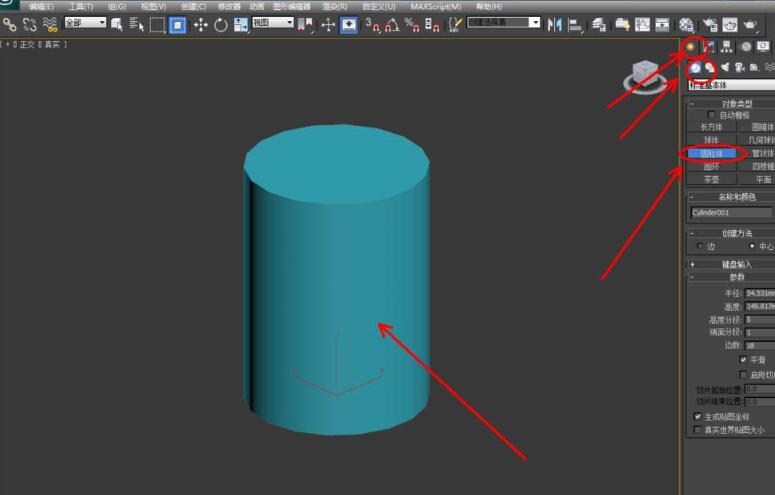Click the Use Pivot Point Center icon
The width and height of the screenshot is (775, 495).
click(305, 25)
